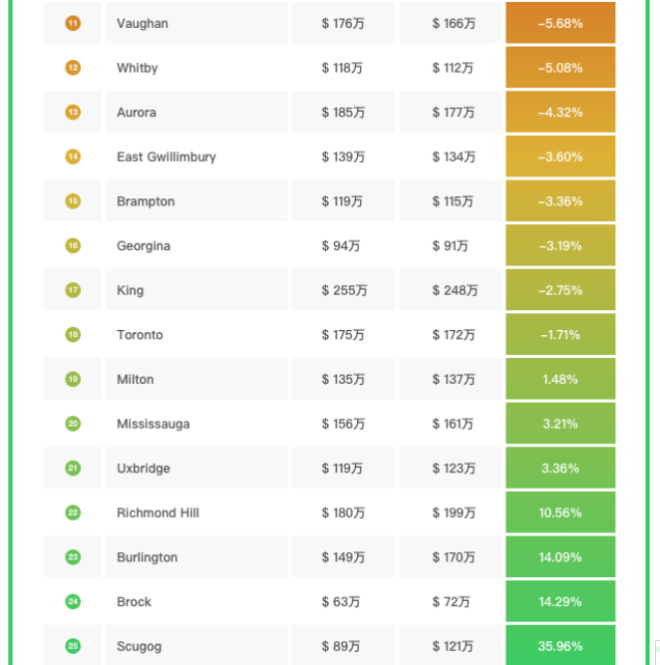This screenshot has width=660, height=665.
Task: Click the 10.56% change cell
Action: click(560, 512)
